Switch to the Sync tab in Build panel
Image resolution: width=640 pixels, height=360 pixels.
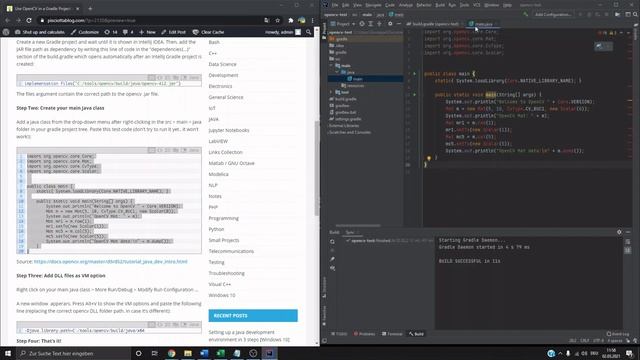click(x=350, y=232)
